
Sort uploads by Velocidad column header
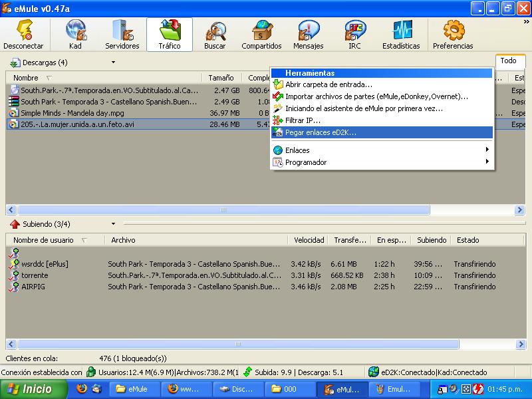(308, 240)
